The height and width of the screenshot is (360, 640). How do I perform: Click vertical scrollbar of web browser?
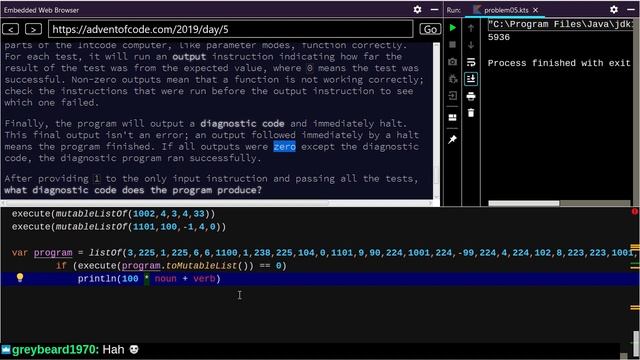(436, 176)
